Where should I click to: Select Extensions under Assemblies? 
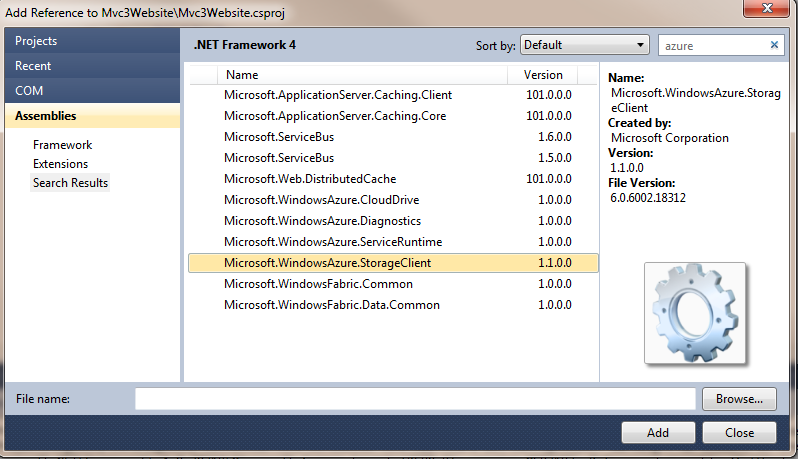pos(61,164)
